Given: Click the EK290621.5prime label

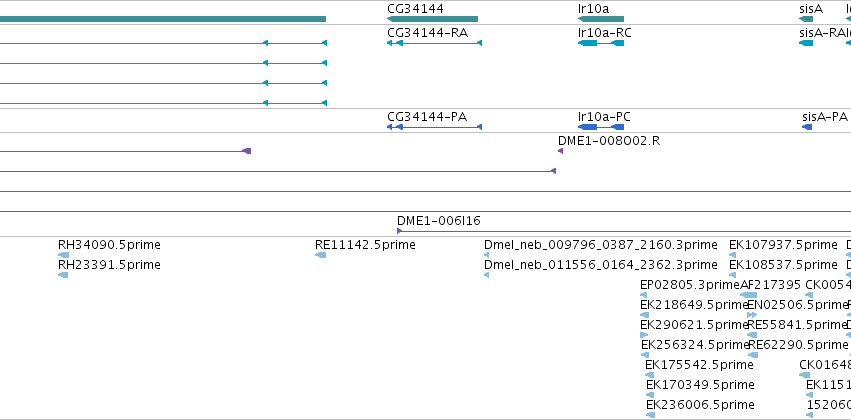Looking at the screenshot, I should click(694, 325).
